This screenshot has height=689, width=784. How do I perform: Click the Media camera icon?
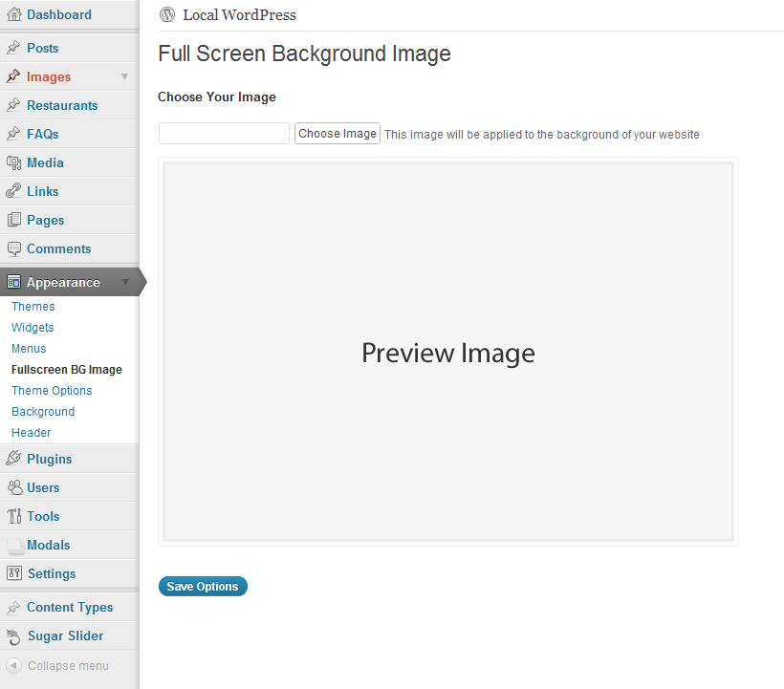click(14, 162)
